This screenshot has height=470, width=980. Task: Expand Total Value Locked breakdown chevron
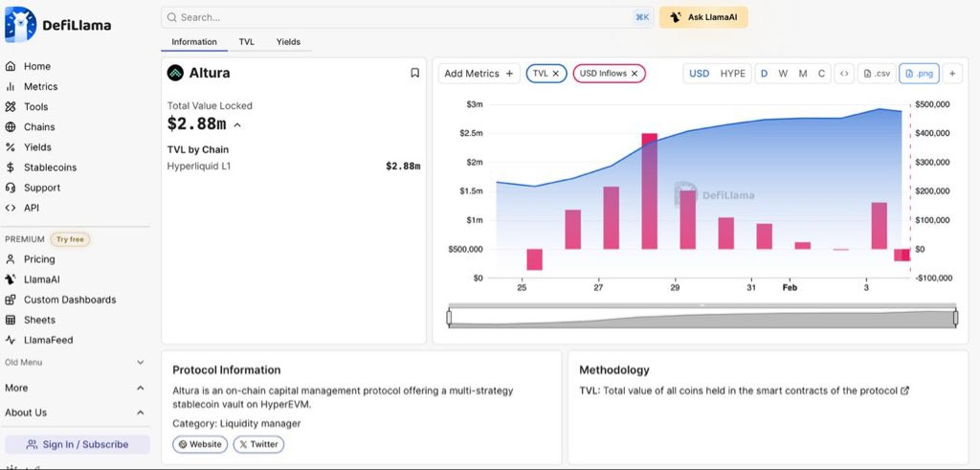[237, 125]
